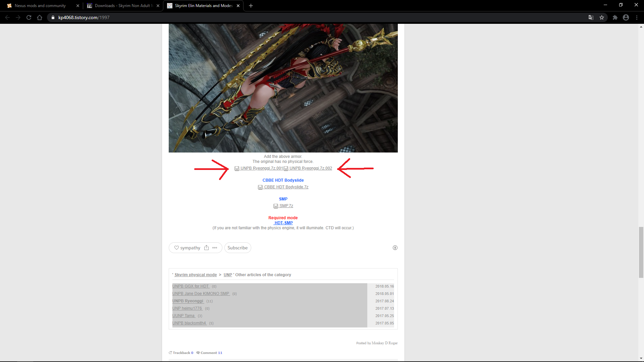Click the info icon right of Subscribe
This screenshot has width=644, height=362.
[395, 248]
